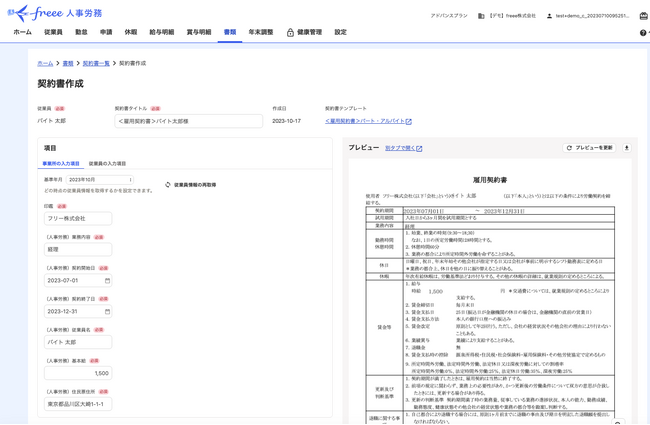
Task: Open the 基準年月 2023年10月 dropdown
Action: coord(100,180)
